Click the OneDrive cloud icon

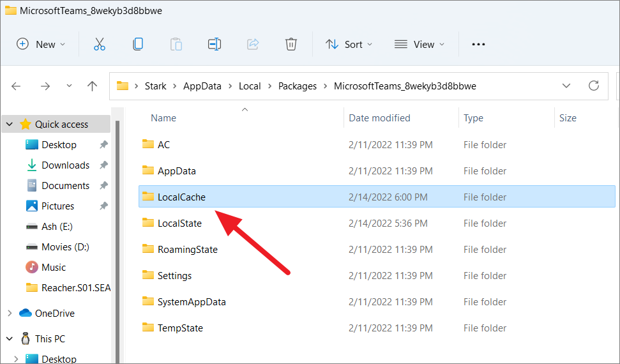coord(26,313)
